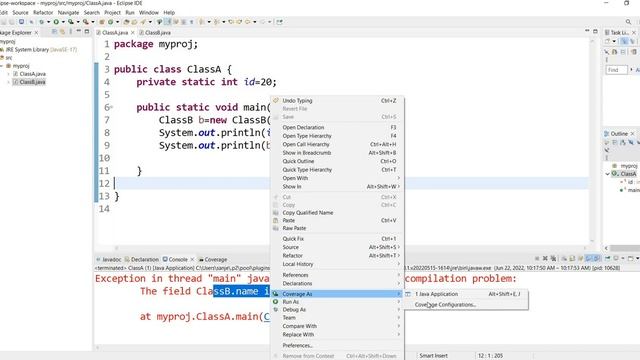Open Run button dropdown arrow
The width and height of the screenshot is (640, 360).
tap(63, 22)
